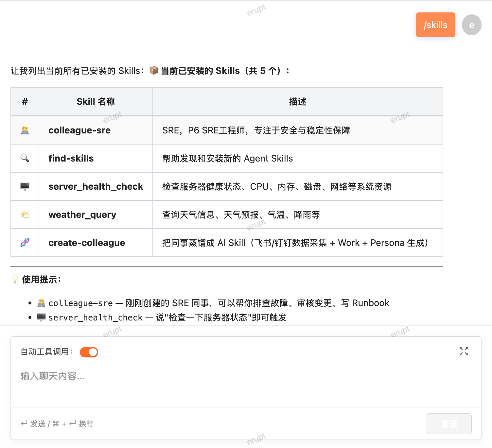Click server_health_check text in usage tips list
The height and width of the screenshot is (448, 492).
[96, 318]
